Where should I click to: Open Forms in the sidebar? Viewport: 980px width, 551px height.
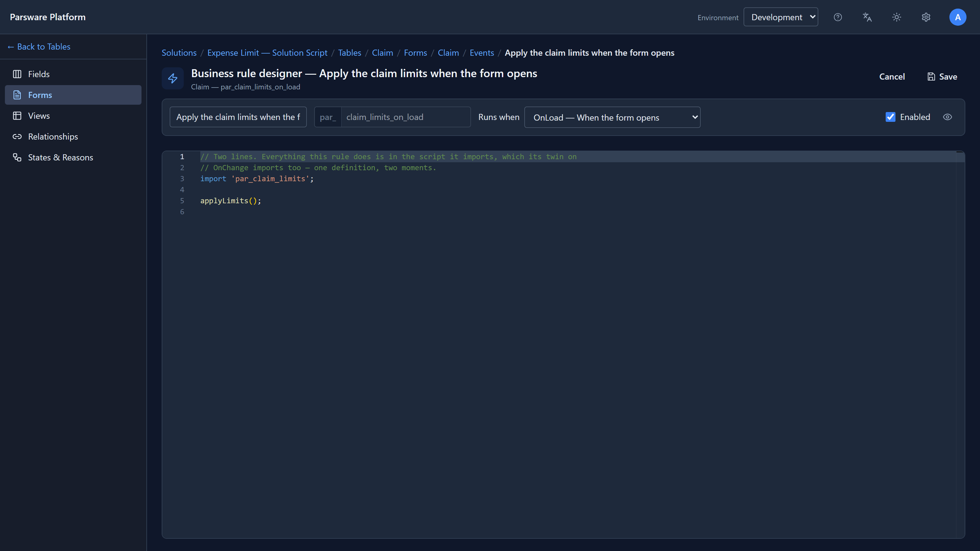[x=73, y=95]
